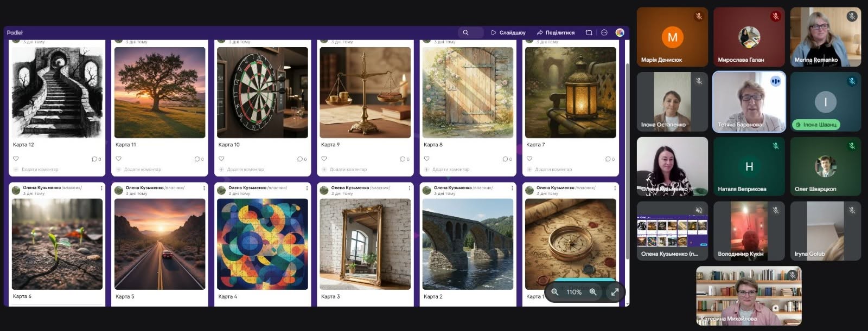Select Олена Кузьменко presentation tile

point(672,231)
